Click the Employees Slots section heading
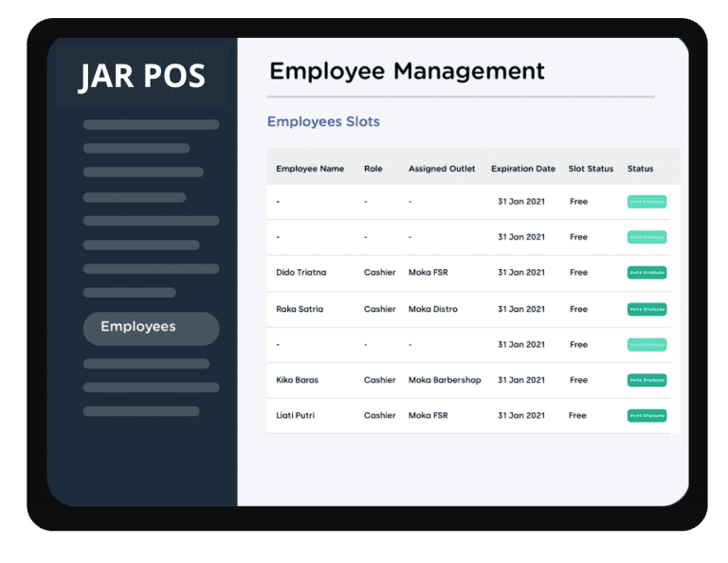728x563 pixels. [x=323, y=121]
